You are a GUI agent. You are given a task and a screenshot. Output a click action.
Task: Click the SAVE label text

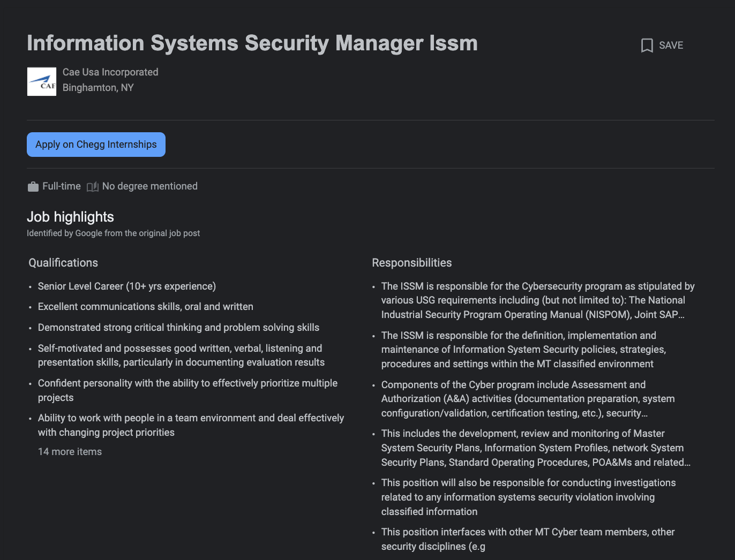[x=671, y=46]
